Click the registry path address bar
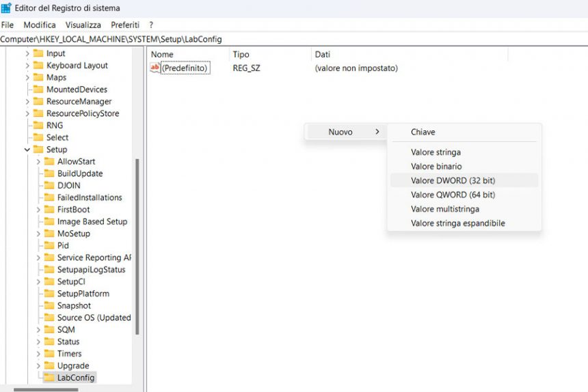 tap(294, 39)
